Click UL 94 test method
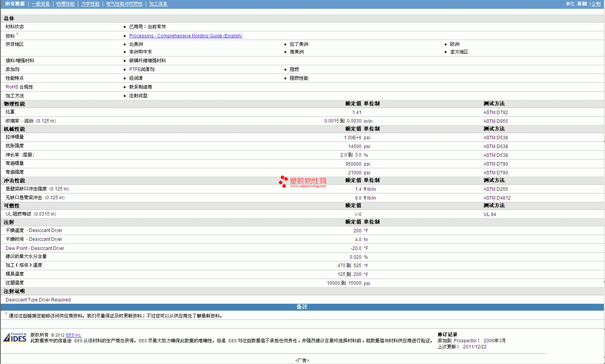 click(490, 214)
